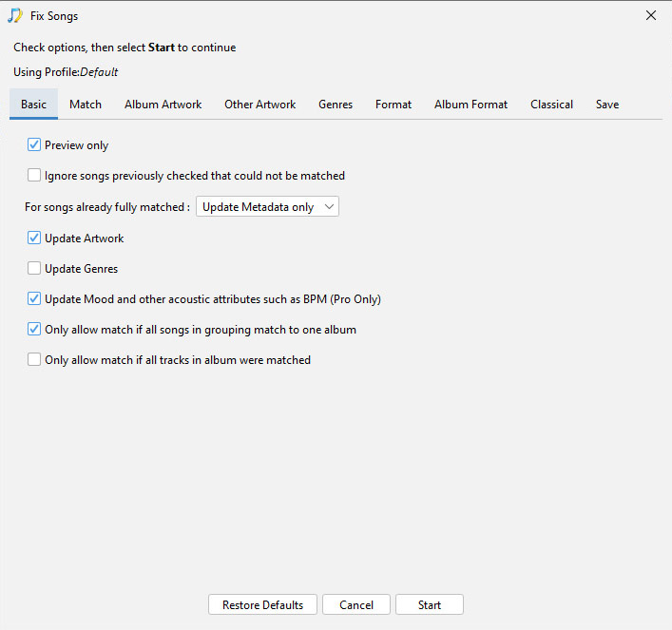Enable the Update Genres checkbox
672x630 pixels.
(x=34, y=268)
